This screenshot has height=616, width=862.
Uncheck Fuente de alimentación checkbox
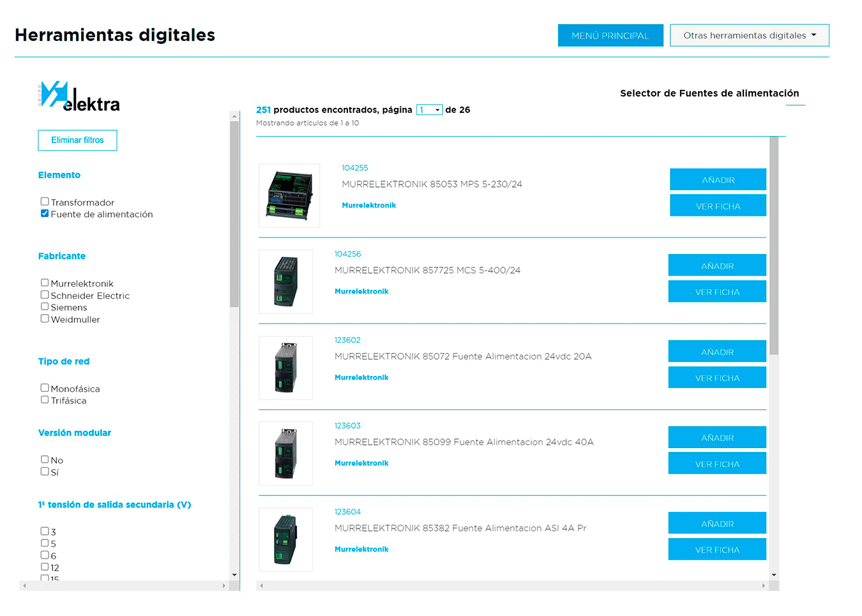45,213
